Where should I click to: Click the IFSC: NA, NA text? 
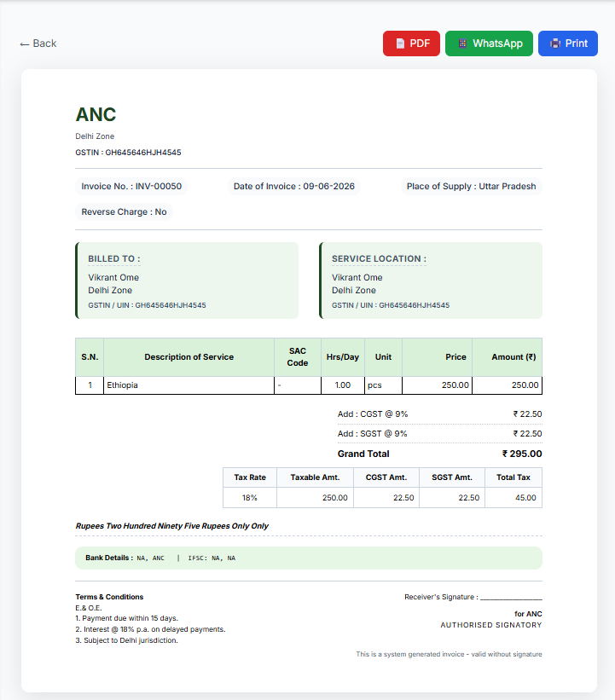tap(212, 558)
